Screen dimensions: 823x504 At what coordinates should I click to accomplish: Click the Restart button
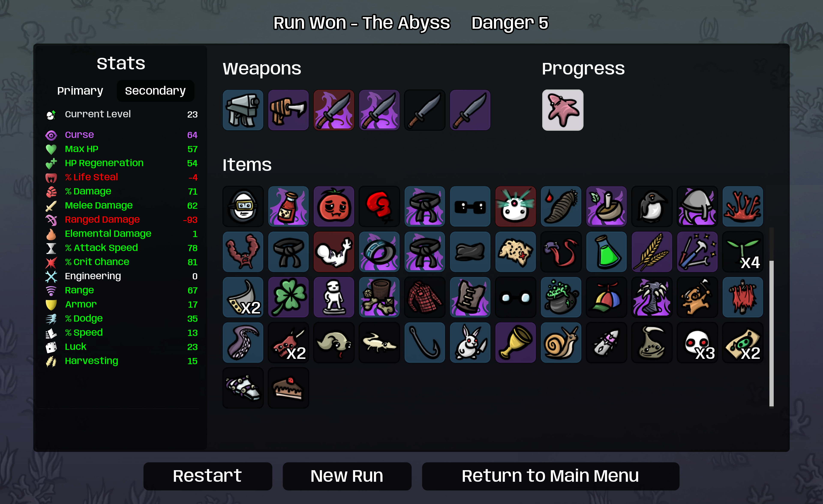(x=207, y=476)
